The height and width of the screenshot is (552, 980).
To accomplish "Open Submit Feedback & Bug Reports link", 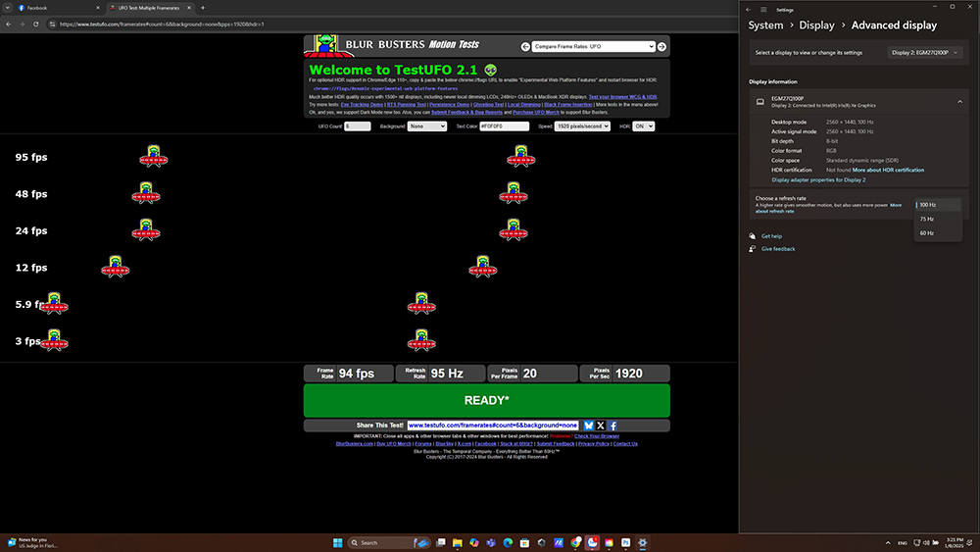I will pos(466,113).
